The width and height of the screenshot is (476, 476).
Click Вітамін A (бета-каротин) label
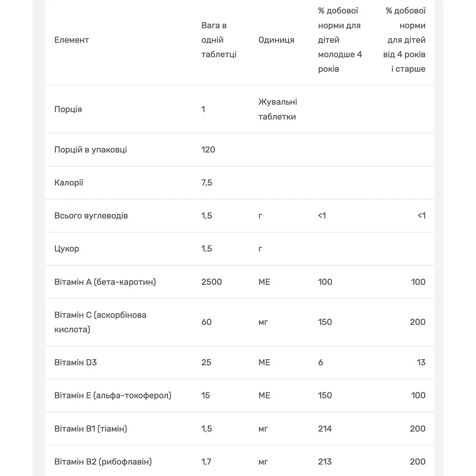point(105,282)
